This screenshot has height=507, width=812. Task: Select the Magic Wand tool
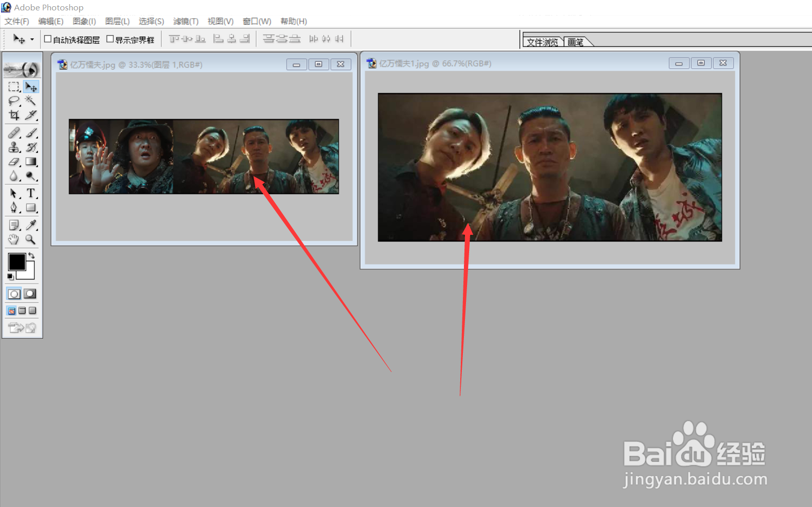pyautogui.click(x=31, y=101)
